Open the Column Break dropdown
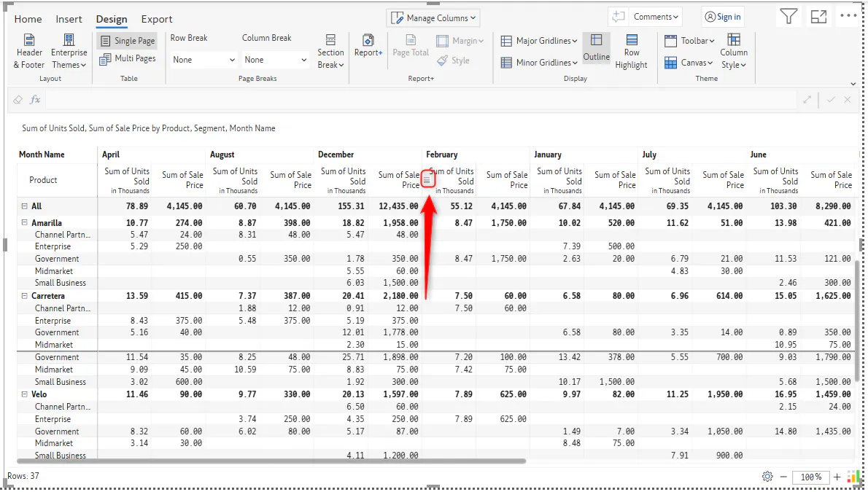 (275, 60)
